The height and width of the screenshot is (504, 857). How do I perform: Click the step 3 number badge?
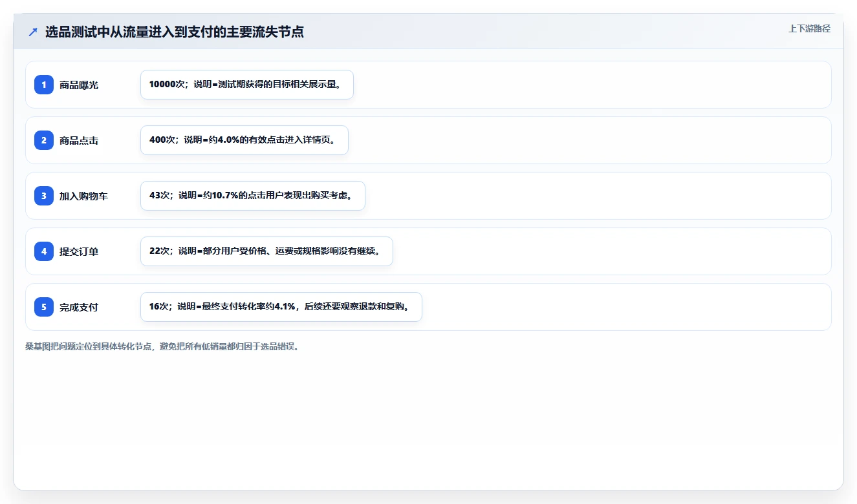pos(44,196)
